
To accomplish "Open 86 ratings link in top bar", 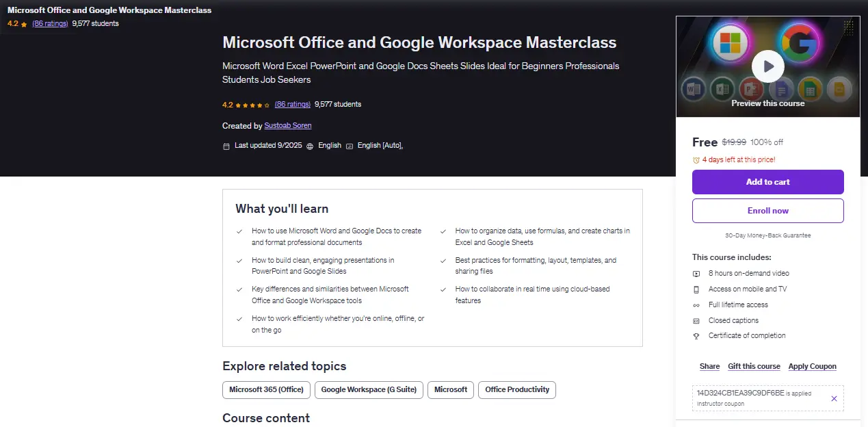I will 50,23.
